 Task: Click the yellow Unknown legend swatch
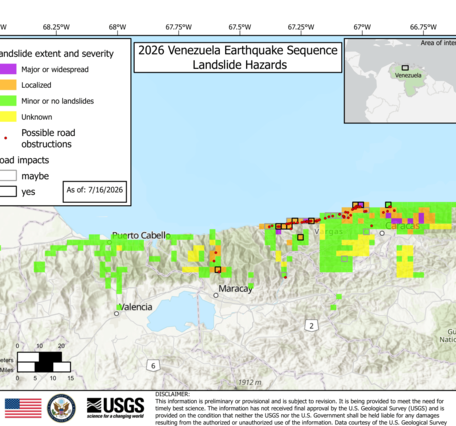coord(8,117)
